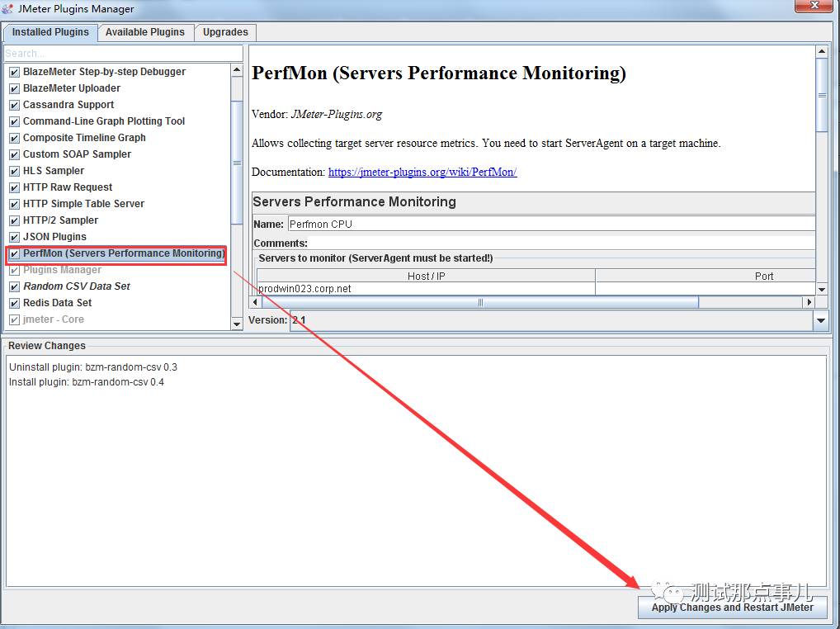Click description pane scroll up arrow
The height and width of the screenshot is (629, 840).
click(x=821, y=52)
